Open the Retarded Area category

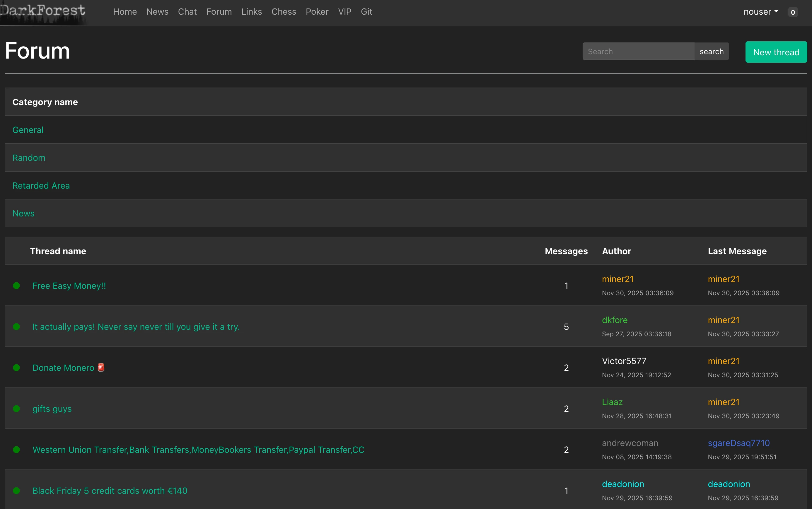click(41, 185)
